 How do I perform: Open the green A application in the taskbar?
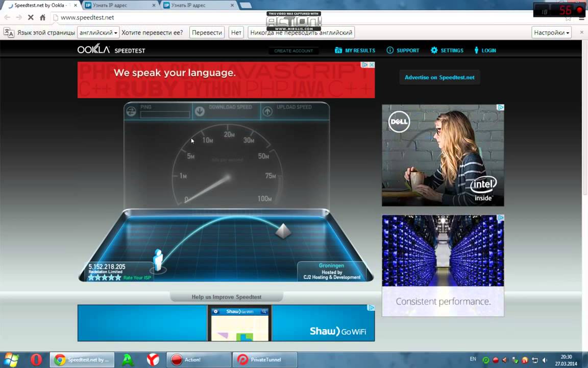coord(128,360)
